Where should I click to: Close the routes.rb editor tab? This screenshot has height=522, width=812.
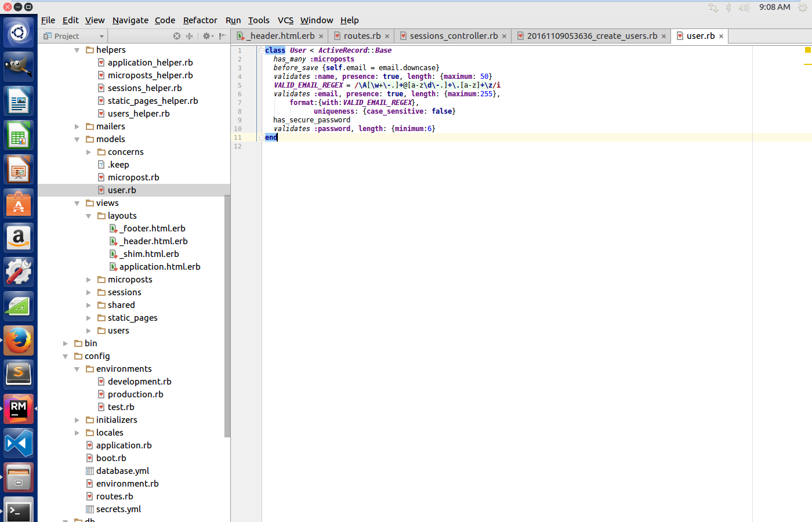pyautogui.click(x=387, y=36)
